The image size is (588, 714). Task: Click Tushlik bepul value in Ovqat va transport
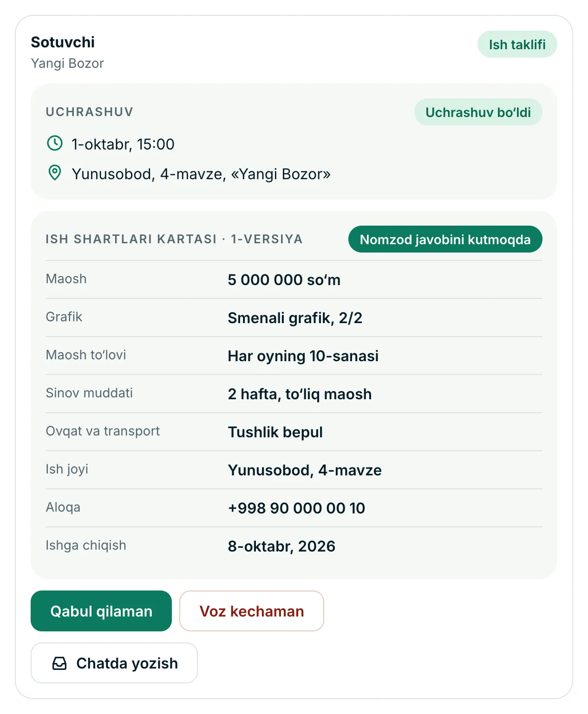click(275, 432)
